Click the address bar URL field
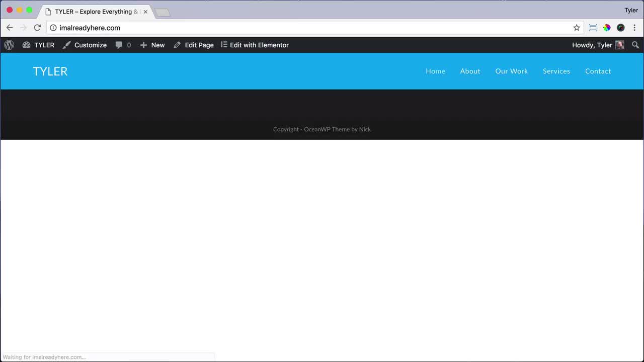 pyautogui.click(x=315, y=28)
